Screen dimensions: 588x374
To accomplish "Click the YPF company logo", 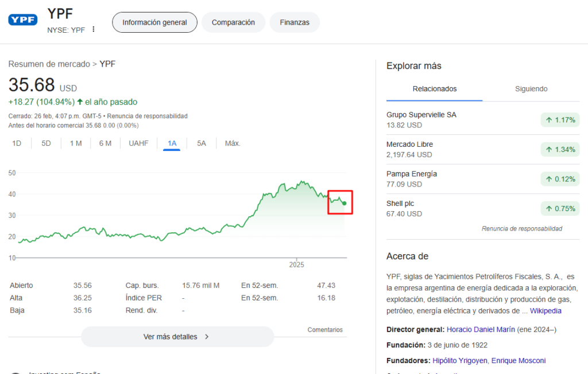I will [x=22, y=20].
